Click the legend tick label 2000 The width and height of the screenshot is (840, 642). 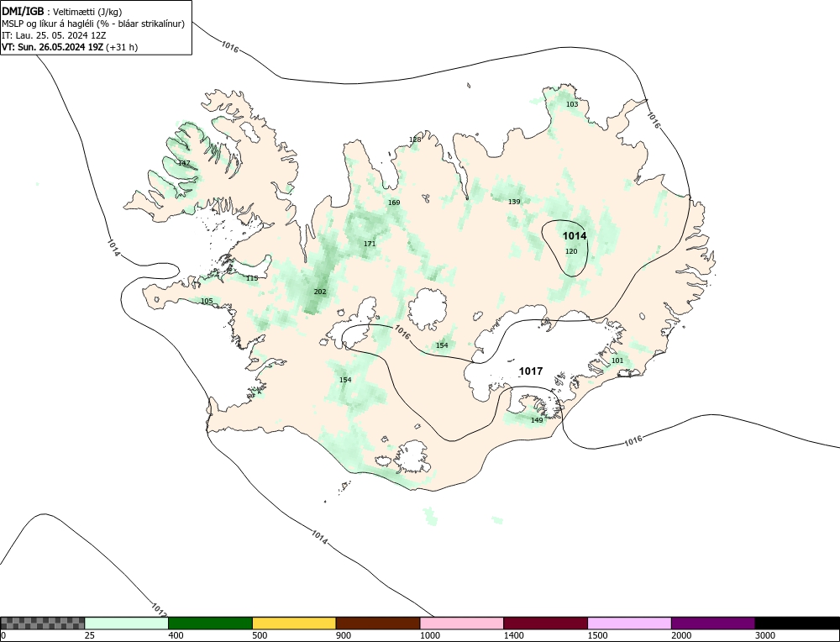[x=681, y=635]
